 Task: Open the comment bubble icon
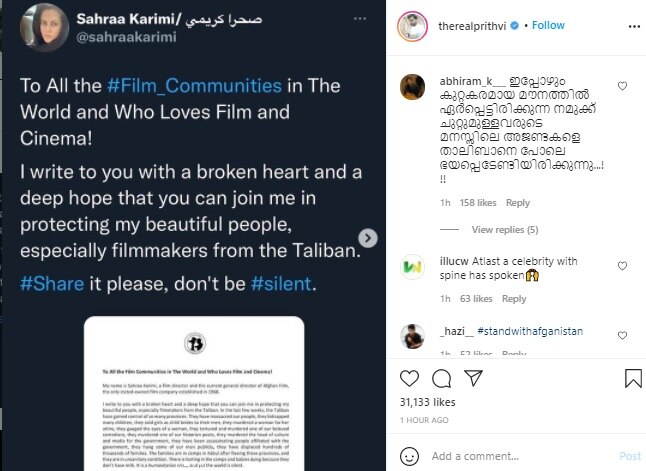pyautogui.click(x=442, y=379)
